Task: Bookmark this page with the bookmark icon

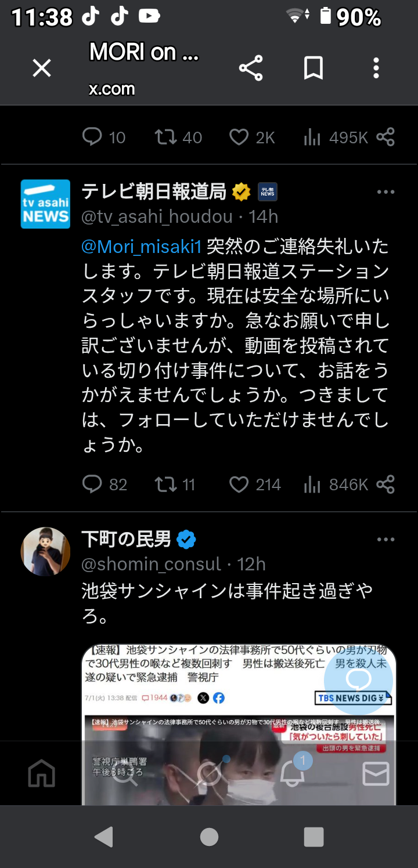Action: (x=313, y=69)
